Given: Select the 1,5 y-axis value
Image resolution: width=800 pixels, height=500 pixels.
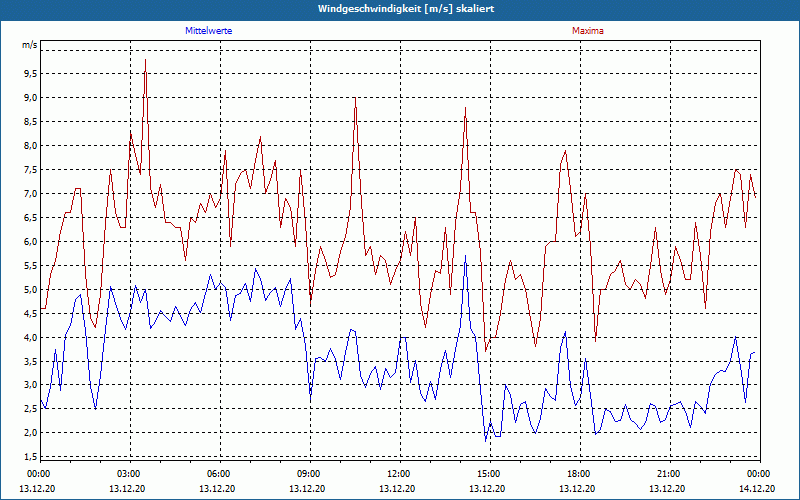Looking at the screenshot, I should click(30, 457).
